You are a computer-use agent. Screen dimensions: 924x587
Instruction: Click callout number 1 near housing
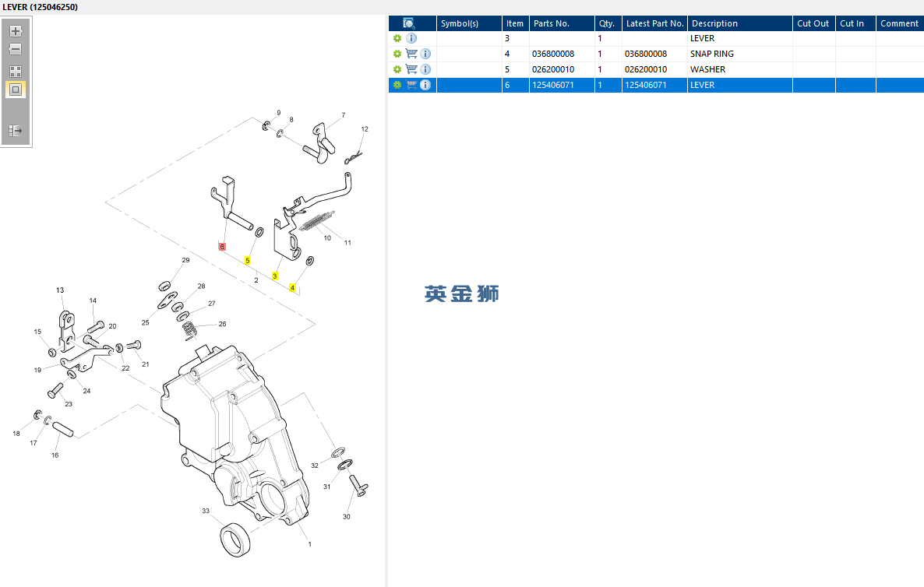(x=310, y=544)
